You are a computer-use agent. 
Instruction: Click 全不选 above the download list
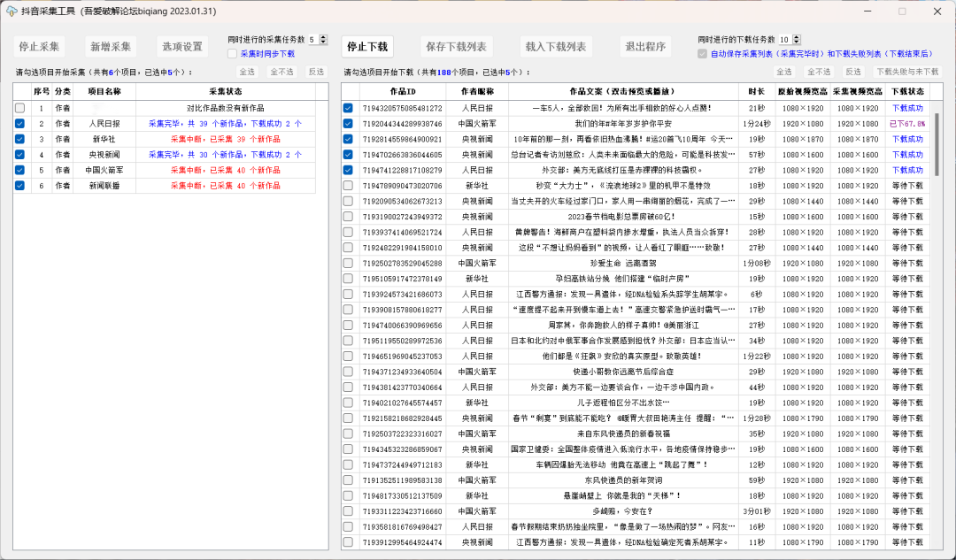pyautogui.click(x=819, y=72)
